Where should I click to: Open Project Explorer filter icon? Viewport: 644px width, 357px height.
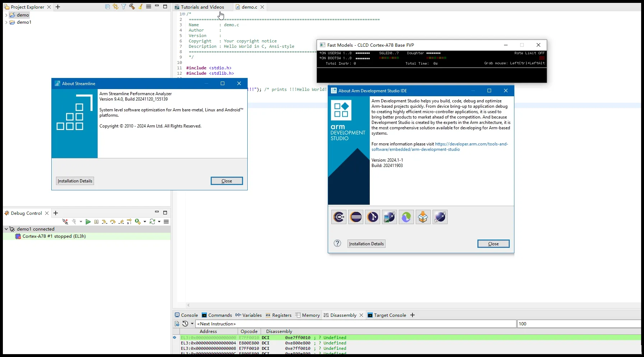124,7
